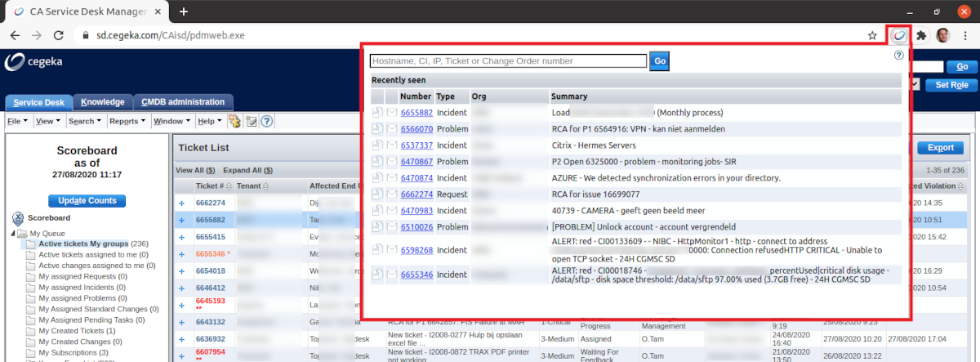980x362 pixels.
Task: Open a new browser tab
Action: pos(184,11)
